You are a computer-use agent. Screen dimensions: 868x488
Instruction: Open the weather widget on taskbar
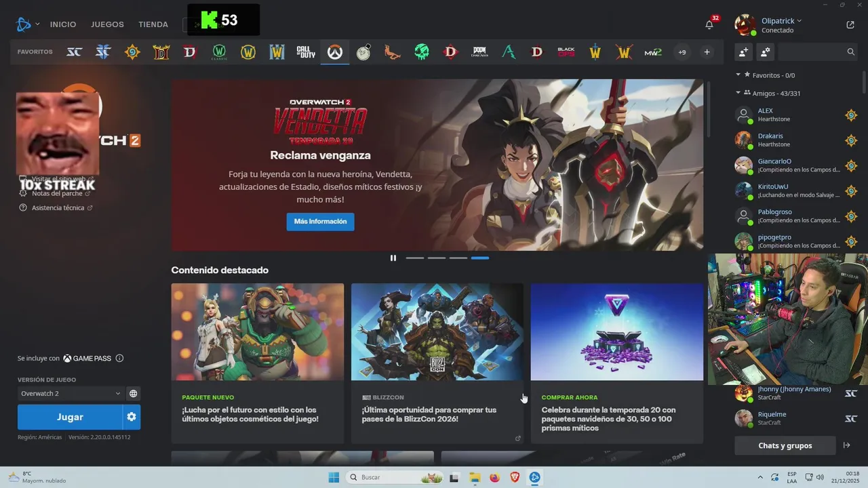click(x=37, y=477)
